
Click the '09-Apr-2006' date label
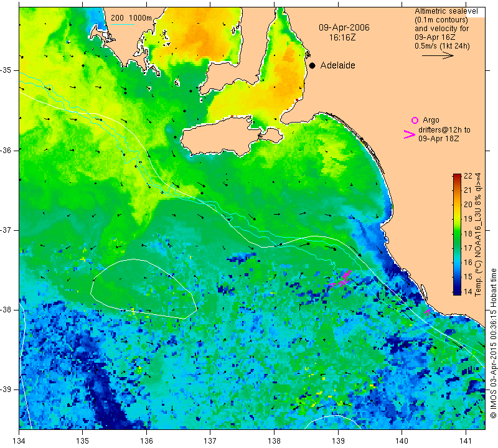pyautogui.click(x=344, y=27)
